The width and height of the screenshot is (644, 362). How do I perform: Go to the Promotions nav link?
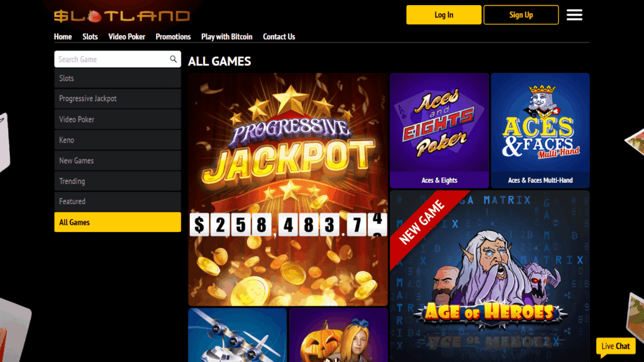point(173,36)
